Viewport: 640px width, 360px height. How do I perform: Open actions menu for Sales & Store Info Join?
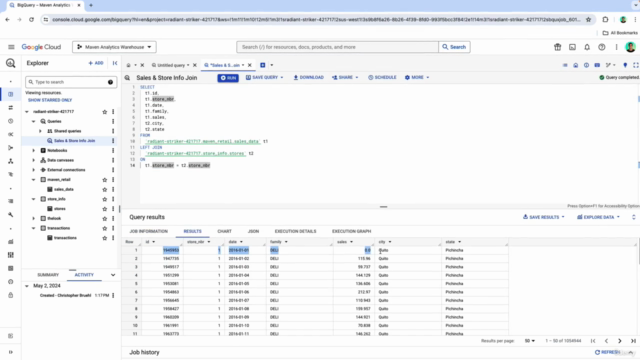coord(113,140)
